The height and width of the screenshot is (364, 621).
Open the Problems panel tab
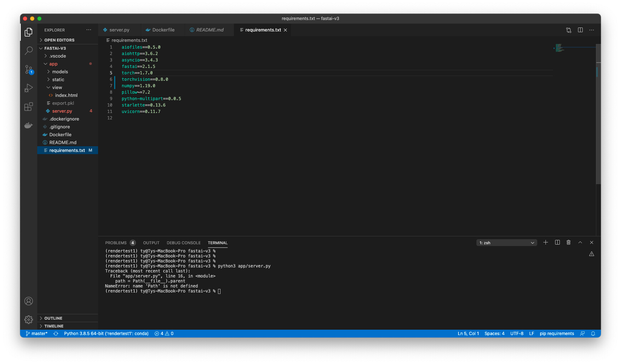click(120, 243)
